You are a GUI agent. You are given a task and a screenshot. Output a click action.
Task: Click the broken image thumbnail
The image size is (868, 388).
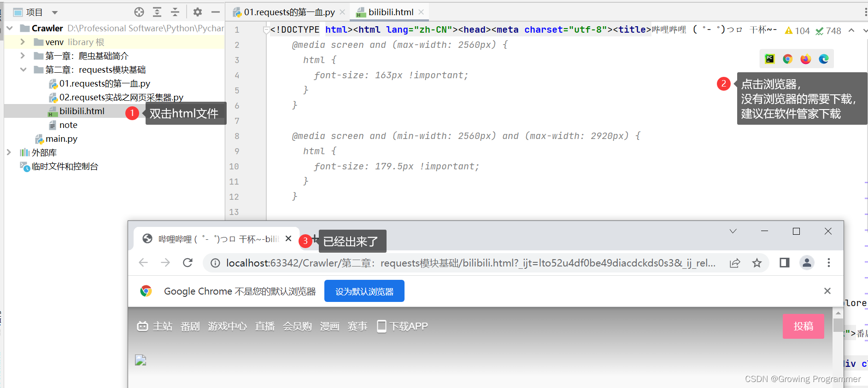tap(141, 360)
